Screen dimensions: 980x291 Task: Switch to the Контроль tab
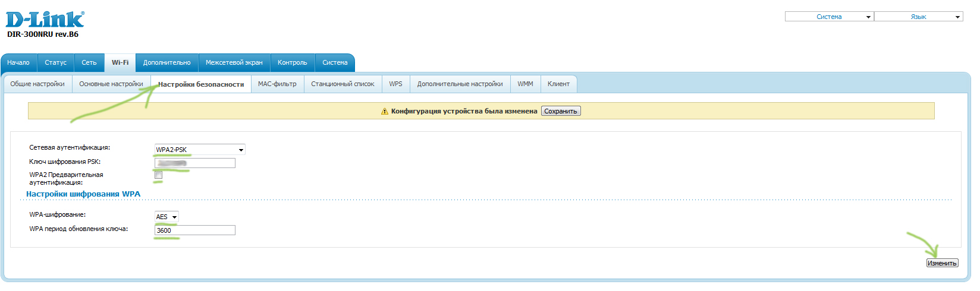click(x=292, y=62)
